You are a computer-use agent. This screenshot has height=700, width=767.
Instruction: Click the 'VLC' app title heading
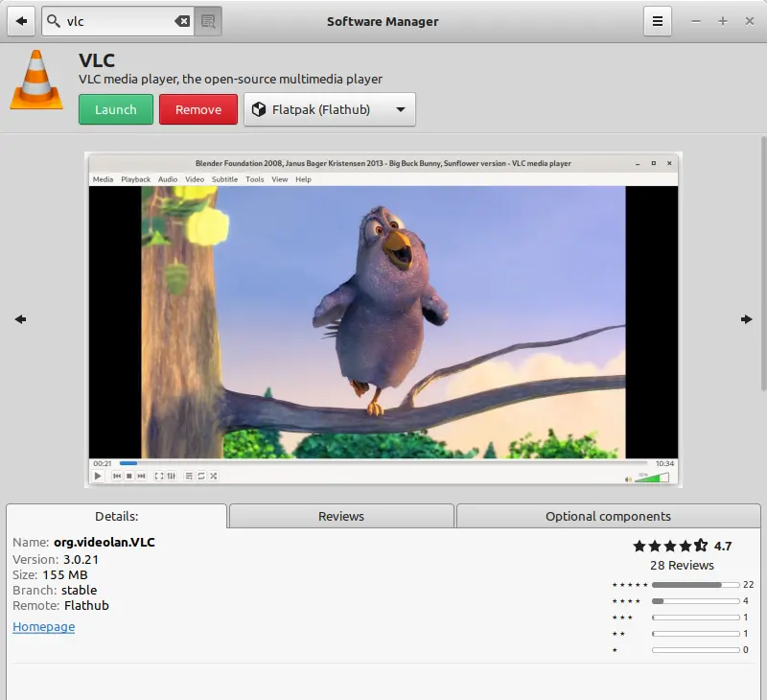(x=97, y=60)
